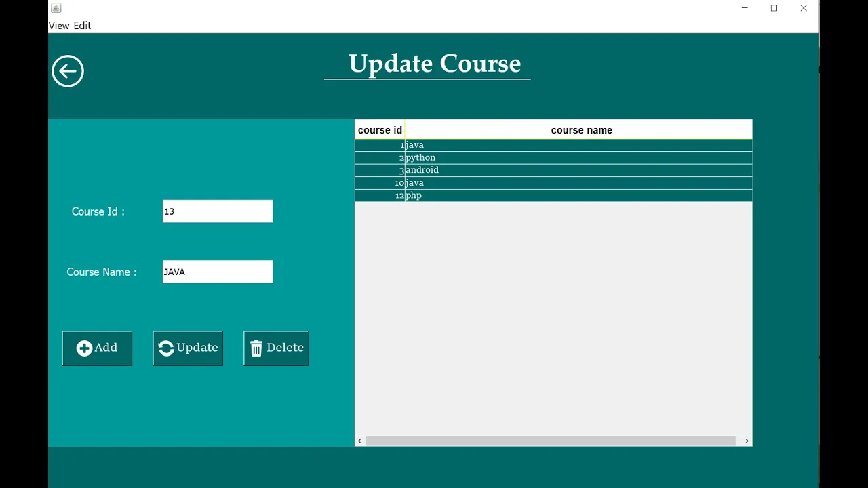Open the View menu
Viewport: 868px width, 488px height.
[x=59, y=26]
